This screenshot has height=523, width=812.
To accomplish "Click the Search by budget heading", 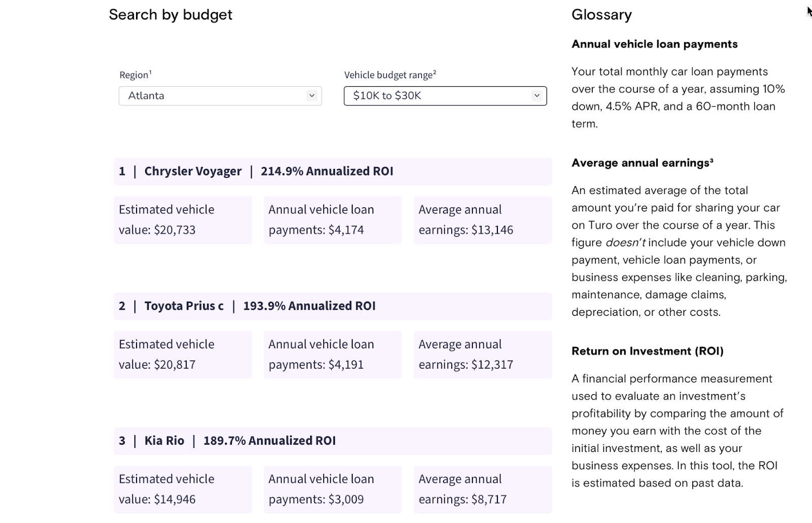I will (x=171, y=15).
